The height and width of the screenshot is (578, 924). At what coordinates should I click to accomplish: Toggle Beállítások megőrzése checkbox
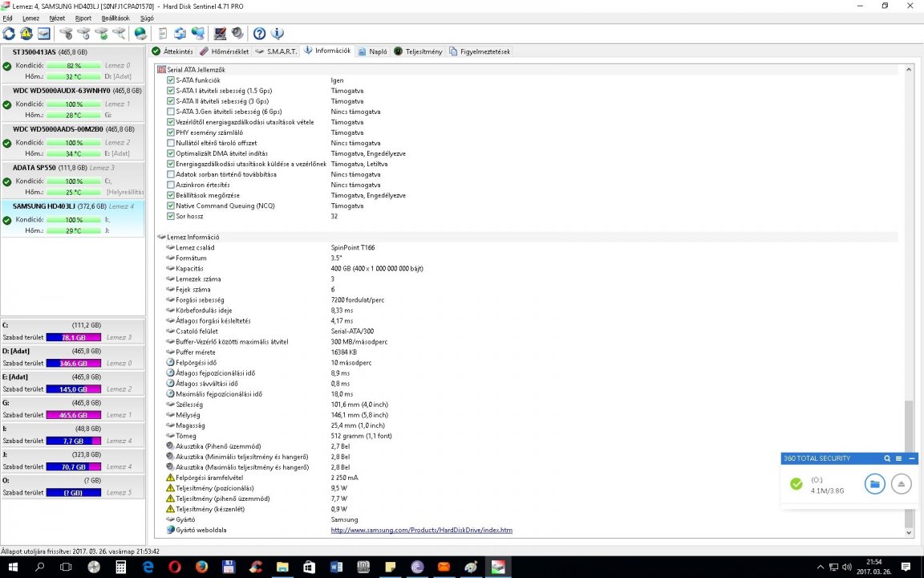[170, 195]
